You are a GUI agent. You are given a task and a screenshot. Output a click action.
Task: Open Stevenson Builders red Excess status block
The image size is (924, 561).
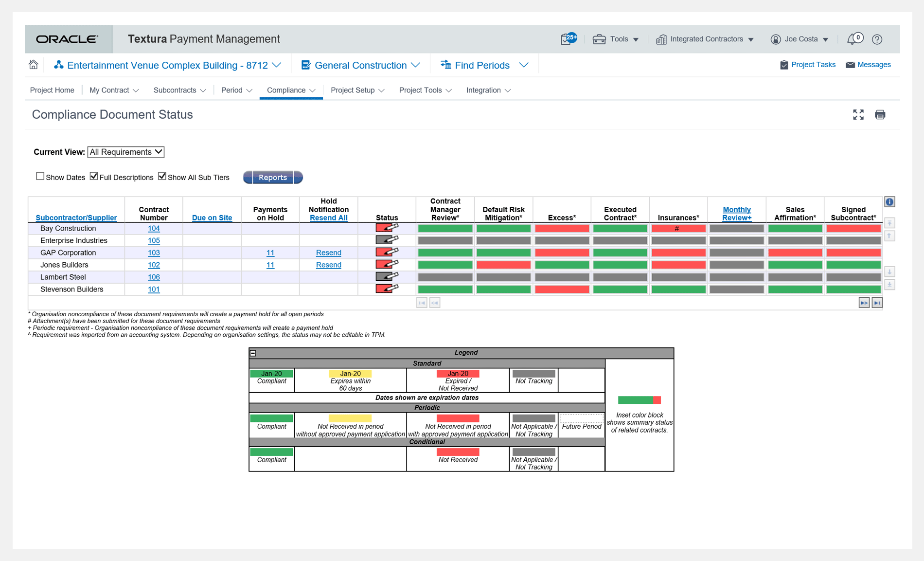pyautogui.click(x=562, y=289)
